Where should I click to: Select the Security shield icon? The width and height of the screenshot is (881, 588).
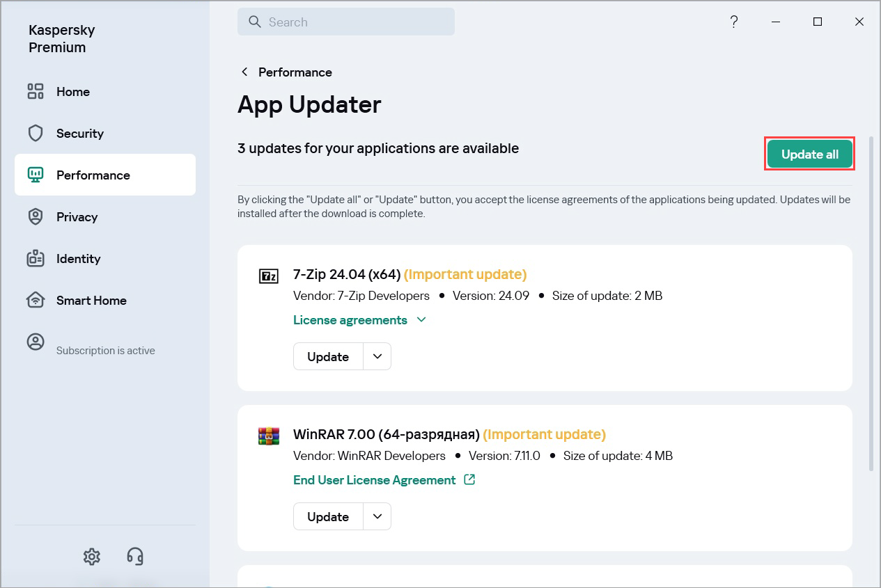tap(36, 133)
